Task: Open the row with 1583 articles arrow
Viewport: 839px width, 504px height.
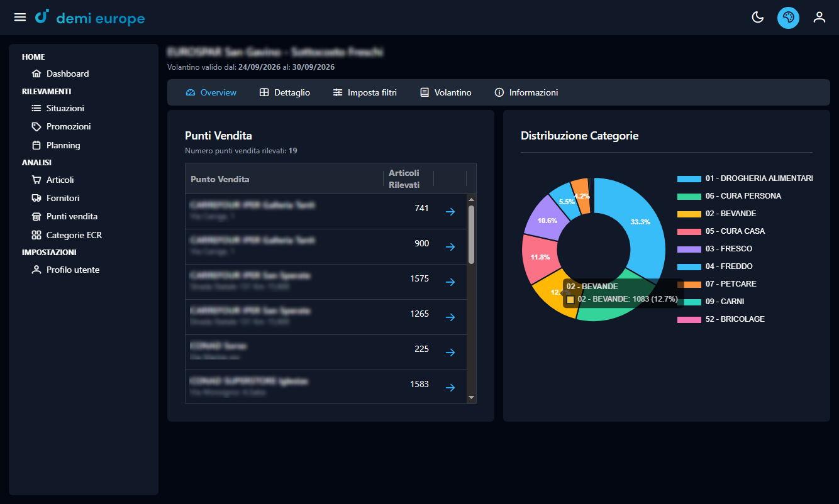Action: tap(450, 388)
